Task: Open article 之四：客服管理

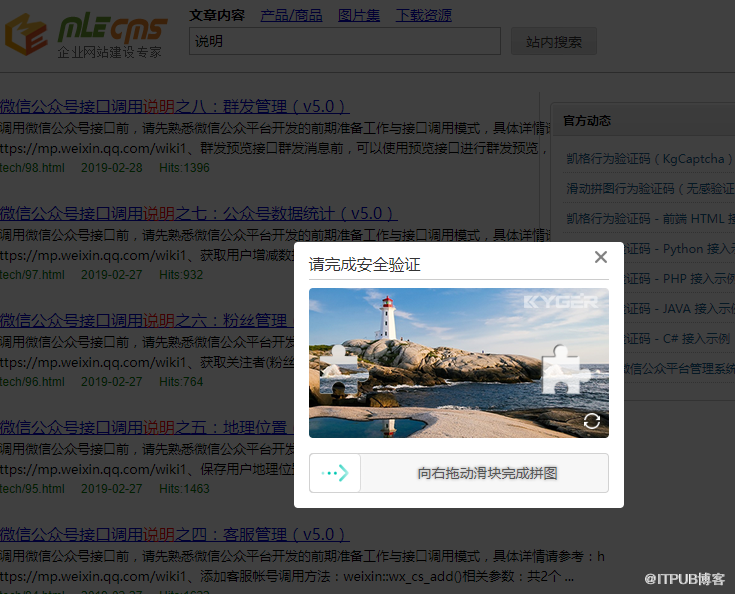Action: click(x=174, y=534)
